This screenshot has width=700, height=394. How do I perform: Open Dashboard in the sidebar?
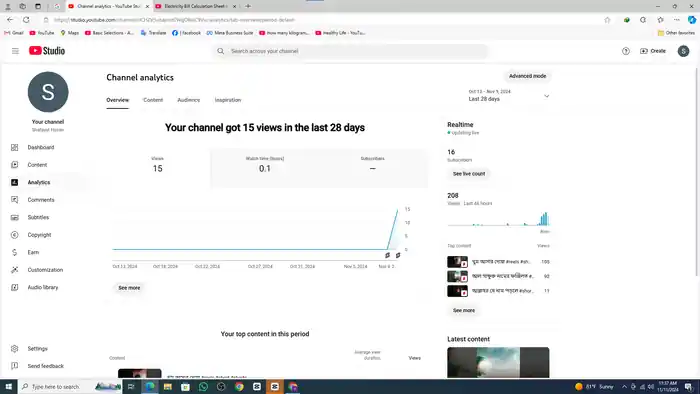(41, 147)
